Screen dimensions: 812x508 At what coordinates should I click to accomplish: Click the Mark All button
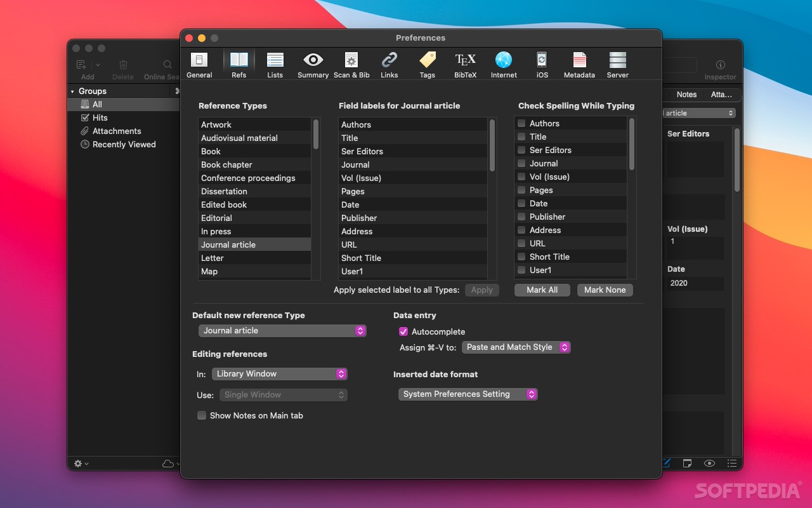542,290
